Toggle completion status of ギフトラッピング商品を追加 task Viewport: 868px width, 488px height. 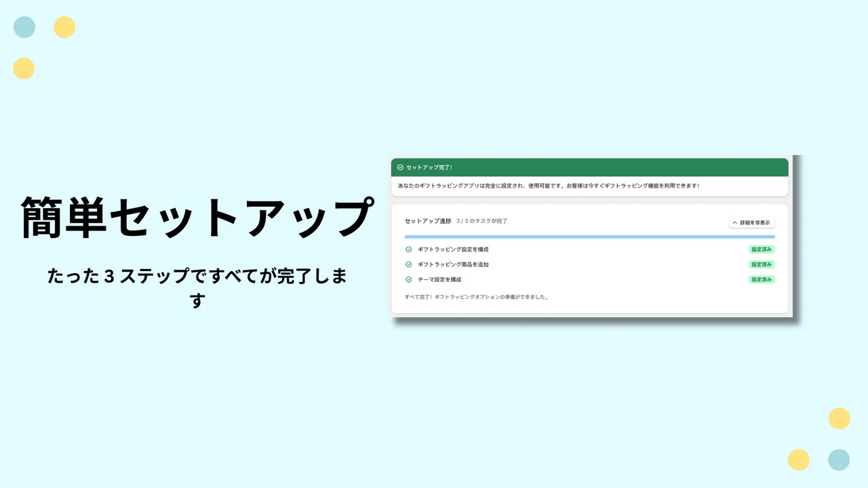click(x=408, y=264)
